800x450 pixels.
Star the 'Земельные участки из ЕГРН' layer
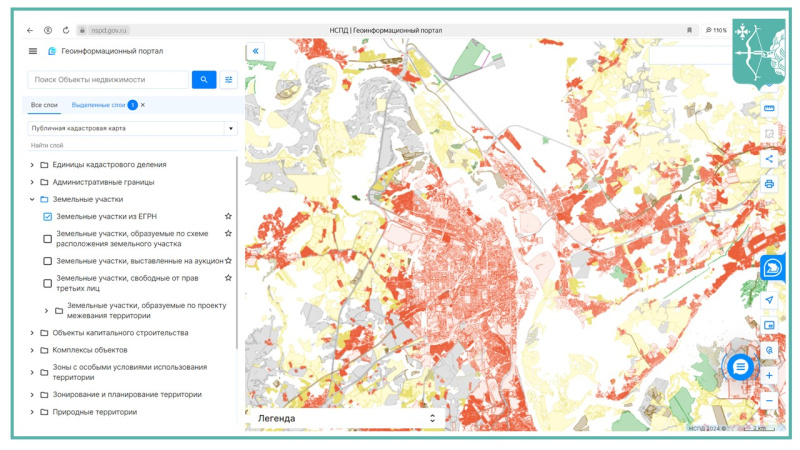228,216
